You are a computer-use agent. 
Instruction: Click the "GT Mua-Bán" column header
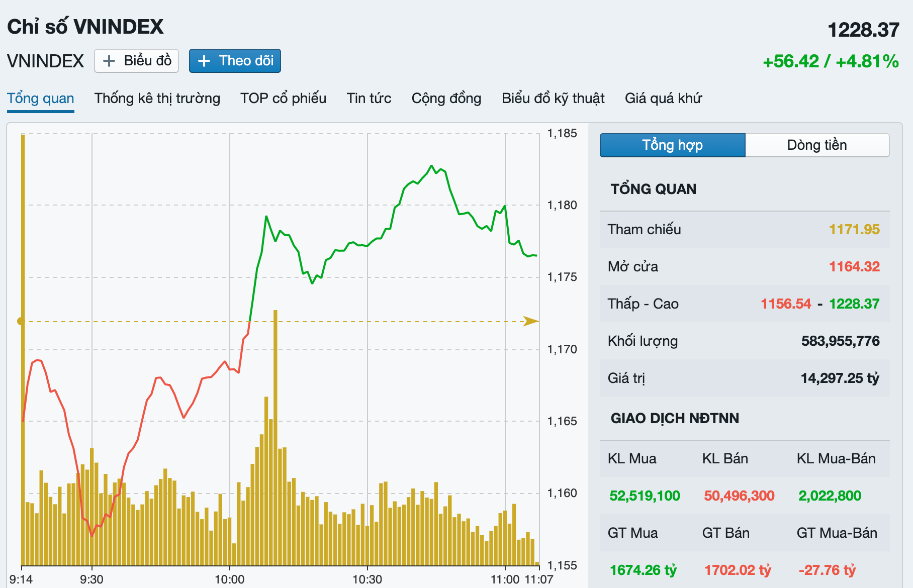click(x=837, y=533)
